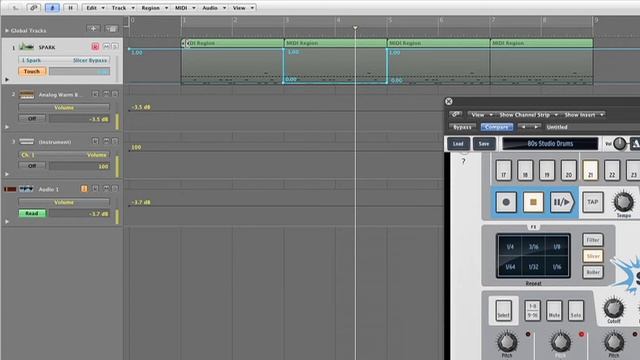Click the Spark pause/play transport button
Screen dimensions: 640x360
[x=562, y=202]
